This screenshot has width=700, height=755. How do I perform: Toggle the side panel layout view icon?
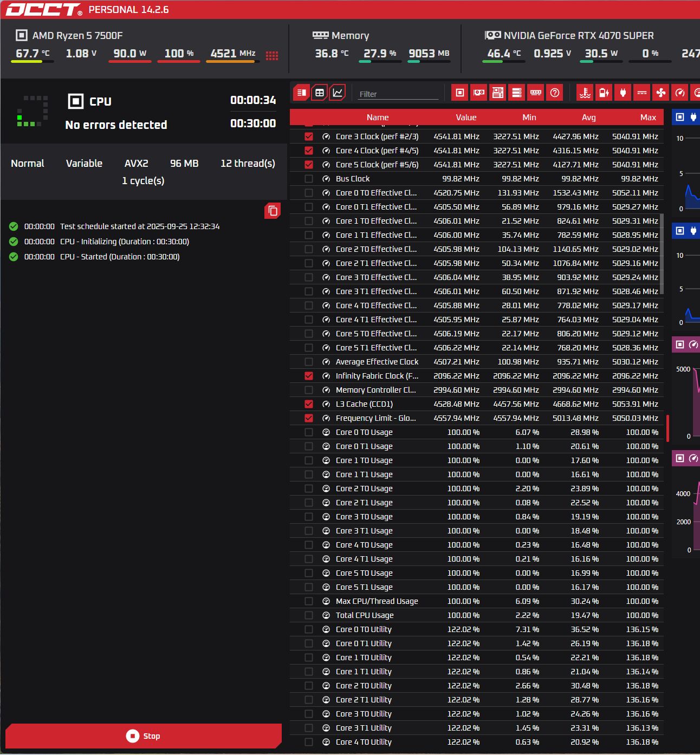(302, 93)
